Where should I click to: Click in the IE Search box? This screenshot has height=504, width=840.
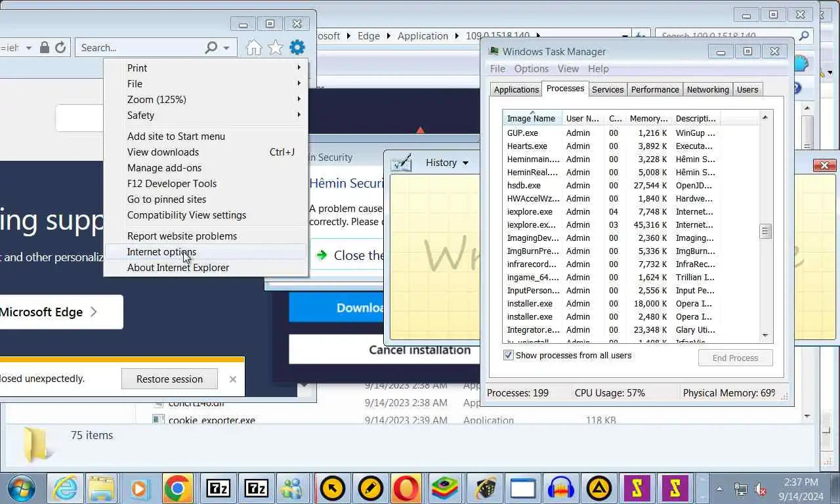pos(140,47)
